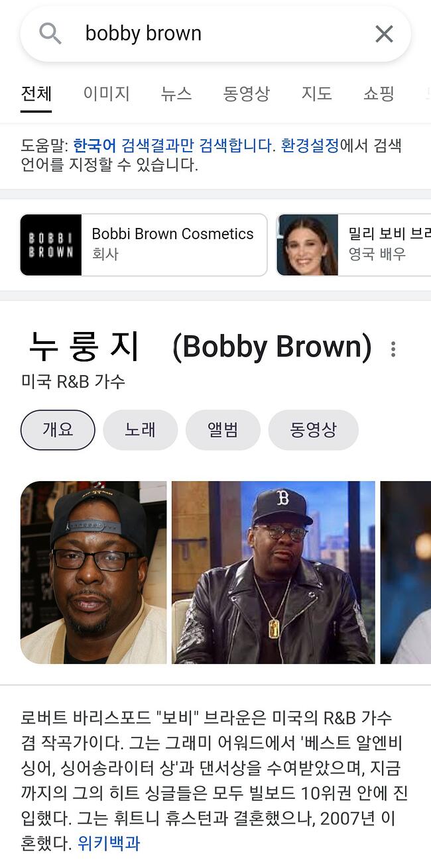This screenshot has height=868, width=431.
Task: Select the 전체 tab
Action: pyautogui.click(x=36, y=93)
